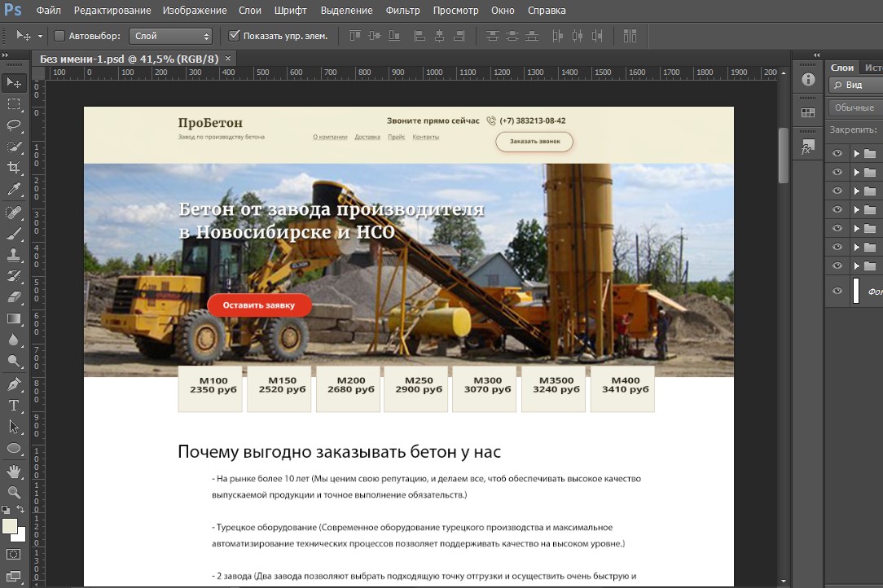Switch to the Слои panel tab
Viewport: 883px width, 588px height.
click(x=842, y=68)
